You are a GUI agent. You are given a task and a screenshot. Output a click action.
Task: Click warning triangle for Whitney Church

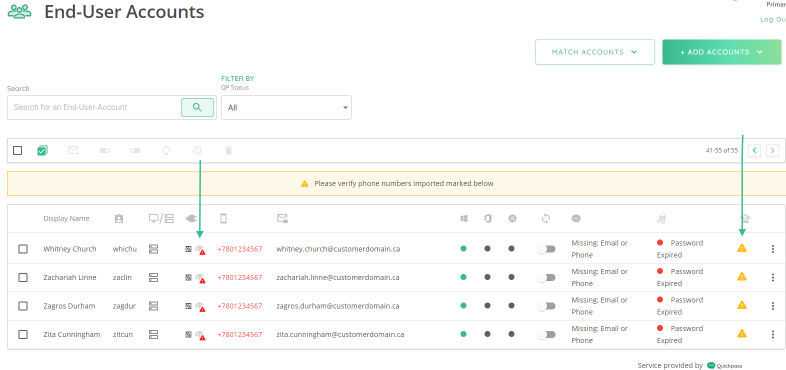click(742, 248)
